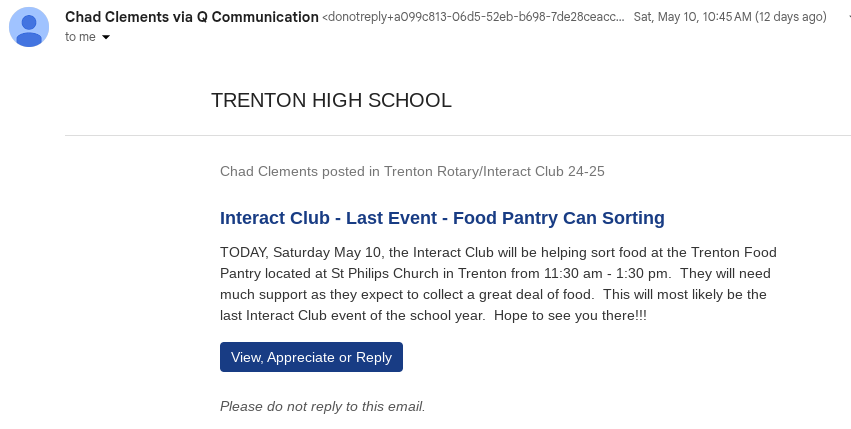Expand recipient details arrow beside "to me"
This screenshot has height=429, width=851.
pyautogui.click(x=106, y=37)
